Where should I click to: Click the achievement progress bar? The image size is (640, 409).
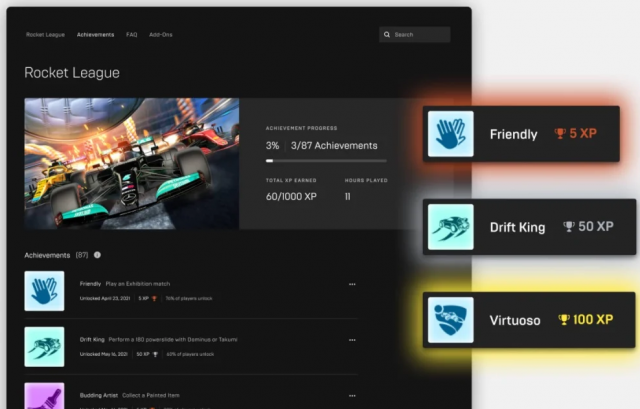pos(326,161)
